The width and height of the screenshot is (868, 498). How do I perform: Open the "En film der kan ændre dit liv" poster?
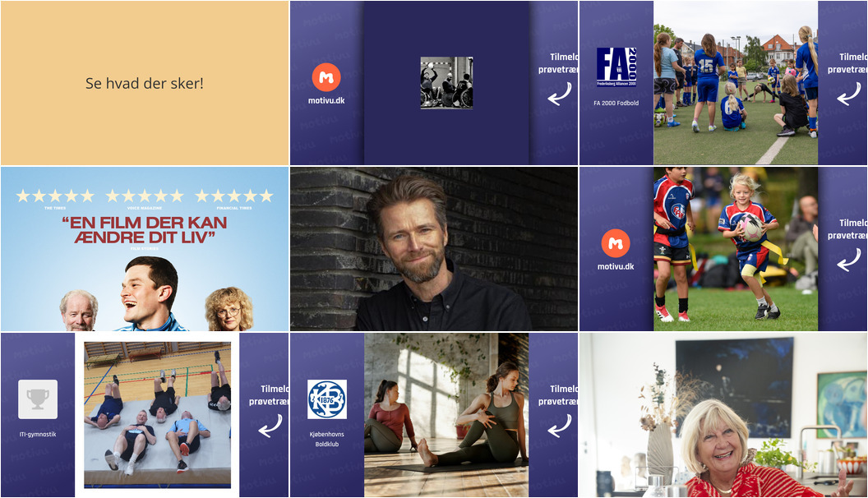(x=145, y=249)
